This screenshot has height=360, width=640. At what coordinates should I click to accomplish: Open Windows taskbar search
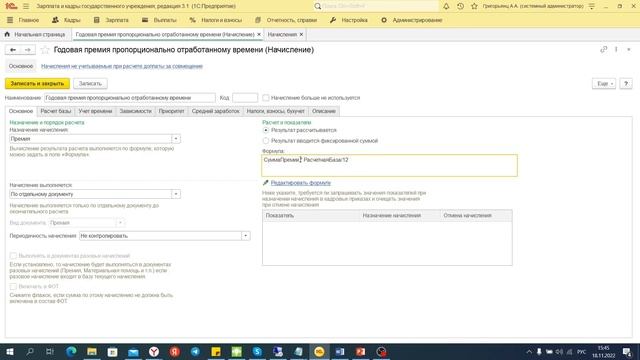click(x=30, y=351)
